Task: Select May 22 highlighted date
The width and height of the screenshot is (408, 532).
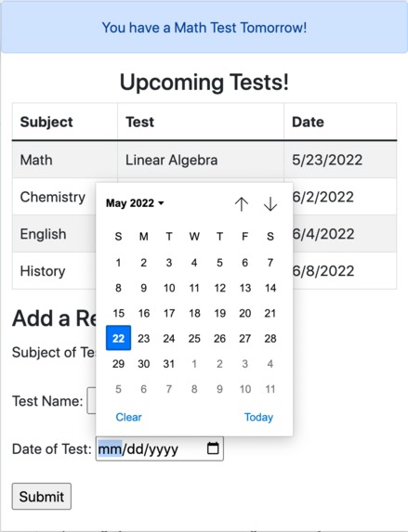Action: pos(118,338)
